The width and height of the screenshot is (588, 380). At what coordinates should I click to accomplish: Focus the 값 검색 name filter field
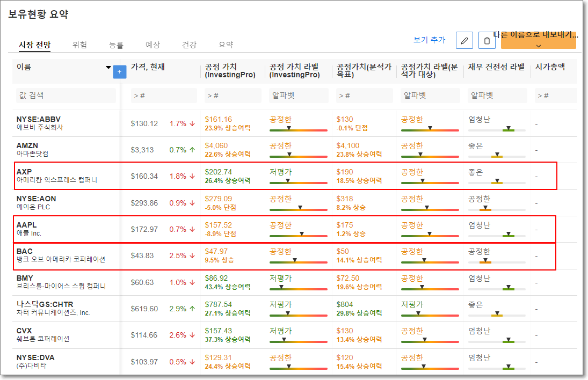(66, 95)
